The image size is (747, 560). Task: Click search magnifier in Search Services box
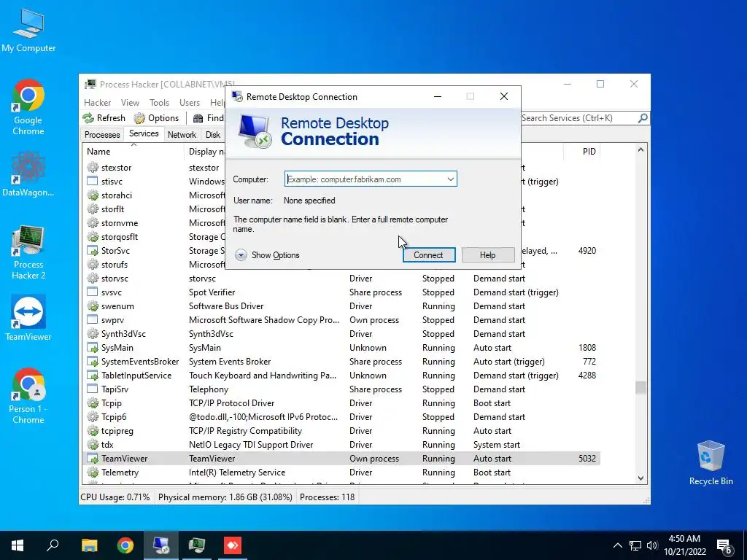[642, 117]
